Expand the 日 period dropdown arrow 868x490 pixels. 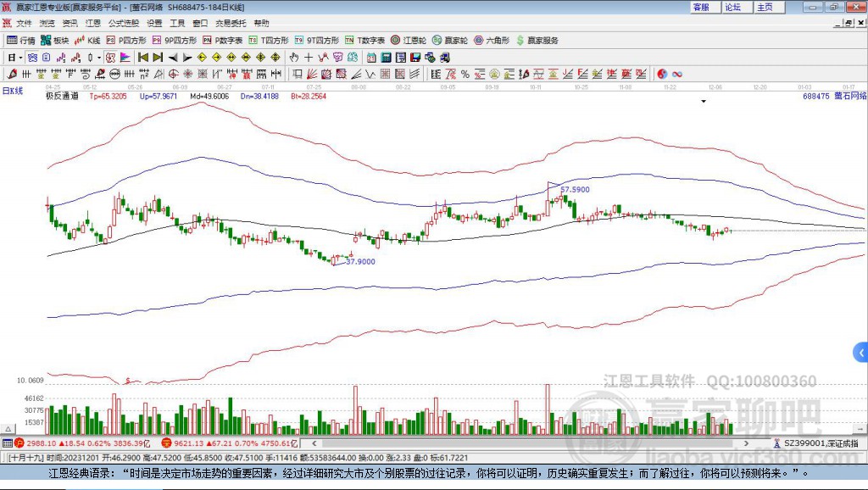tap(20, 58)
